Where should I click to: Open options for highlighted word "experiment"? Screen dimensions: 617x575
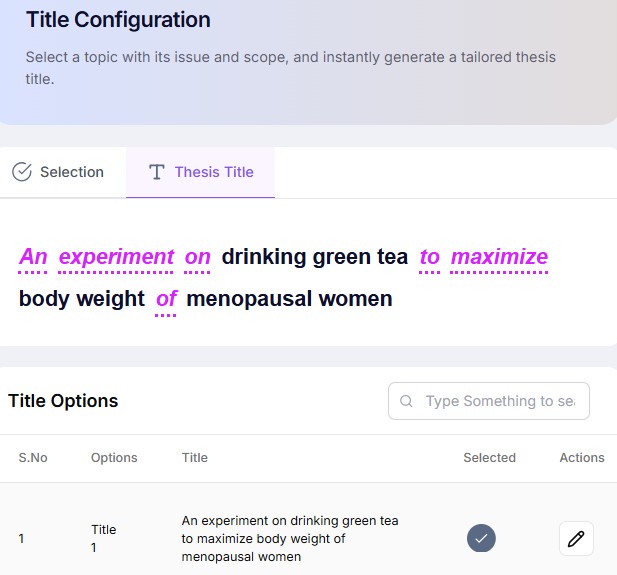(116, 257)
